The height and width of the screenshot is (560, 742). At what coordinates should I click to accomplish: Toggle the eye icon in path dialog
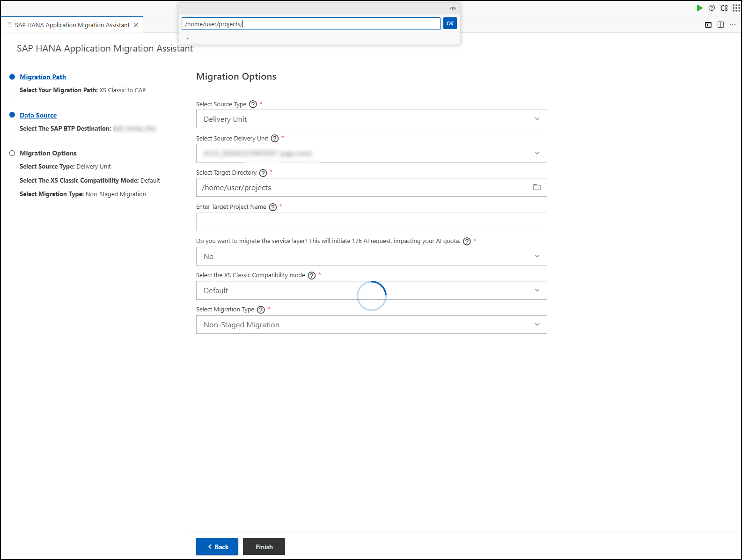(x=453, y=9)
